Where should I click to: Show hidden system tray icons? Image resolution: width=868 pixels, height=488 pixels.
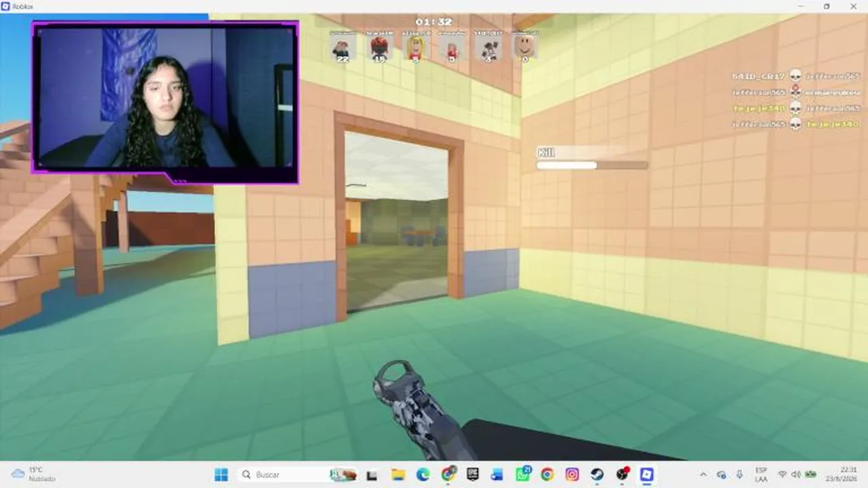click(x=703, y=474)
